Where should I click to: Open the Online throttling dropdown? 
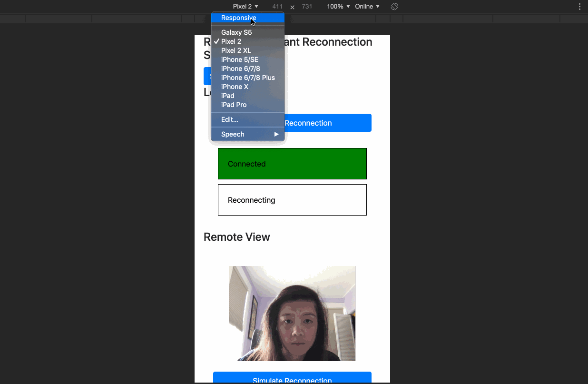tap(367, 6)
